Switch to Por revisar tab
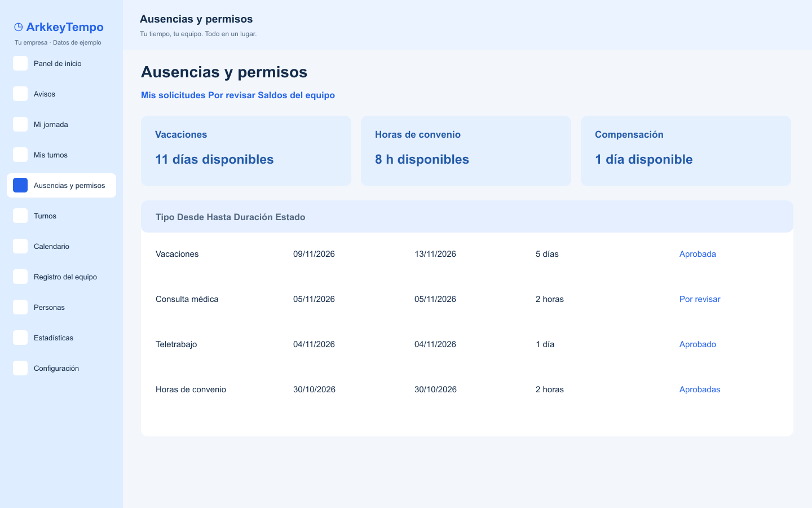 tap(232, 95)
